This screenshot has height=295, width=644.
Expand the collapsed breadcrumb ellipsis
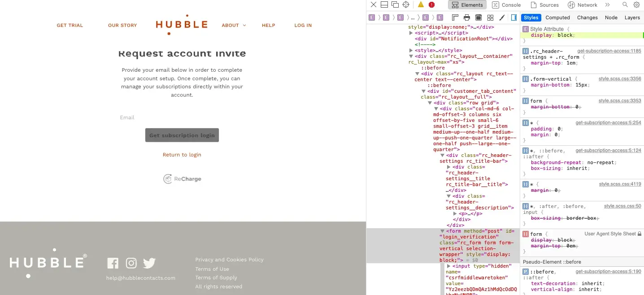(x=413, y=17)
